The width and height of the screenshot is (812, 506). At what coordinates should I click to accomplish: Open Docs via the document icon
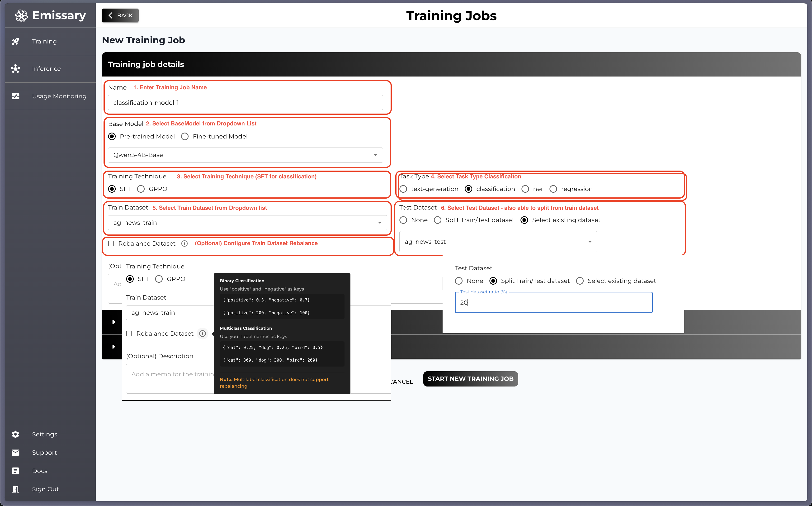pos(16,471)
